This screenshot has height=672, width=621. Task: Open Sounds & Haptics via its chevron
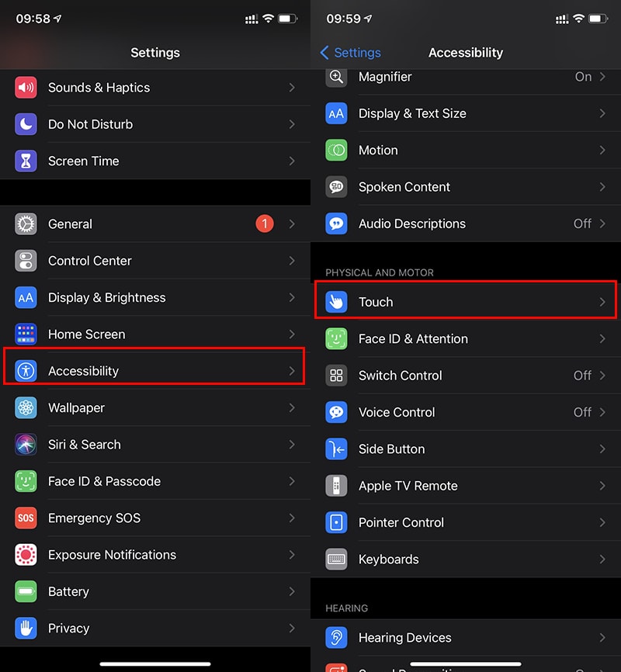coord(292,88)
